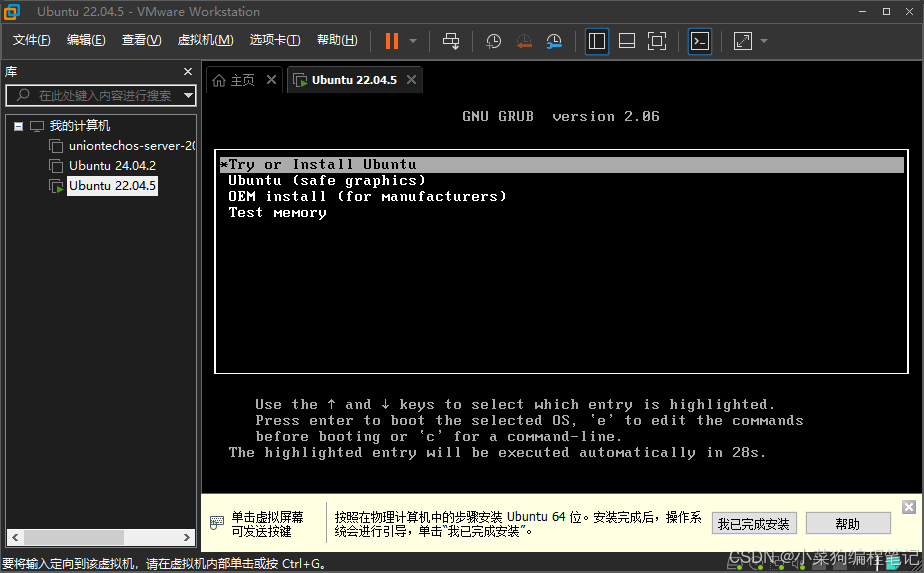The width and height of the screenshot is (924, 573).
Task: Select 我的计算机 in the library tree
Action: point(80,126)
